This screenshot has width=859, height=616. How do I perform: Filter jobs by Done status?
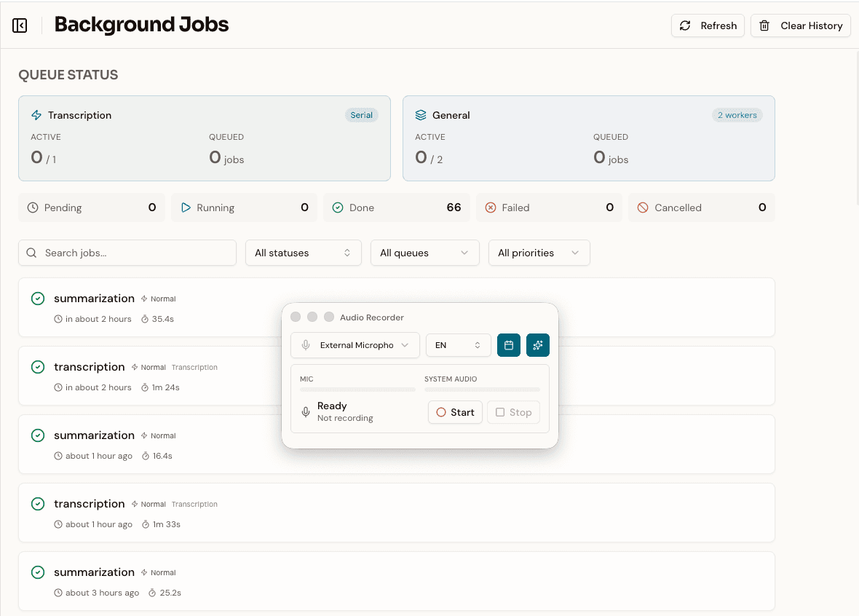click(x=397, y=208)
